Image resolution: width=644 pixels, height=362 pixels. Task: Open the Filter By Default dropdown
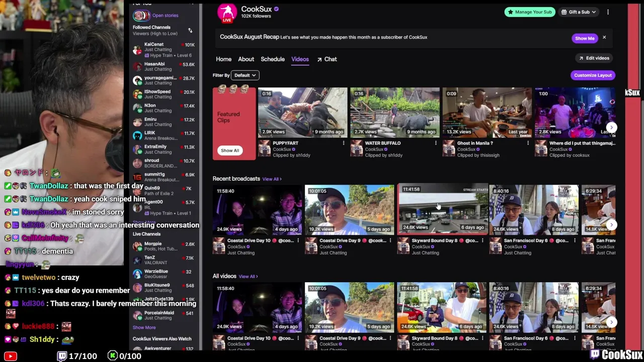[245, 75]
